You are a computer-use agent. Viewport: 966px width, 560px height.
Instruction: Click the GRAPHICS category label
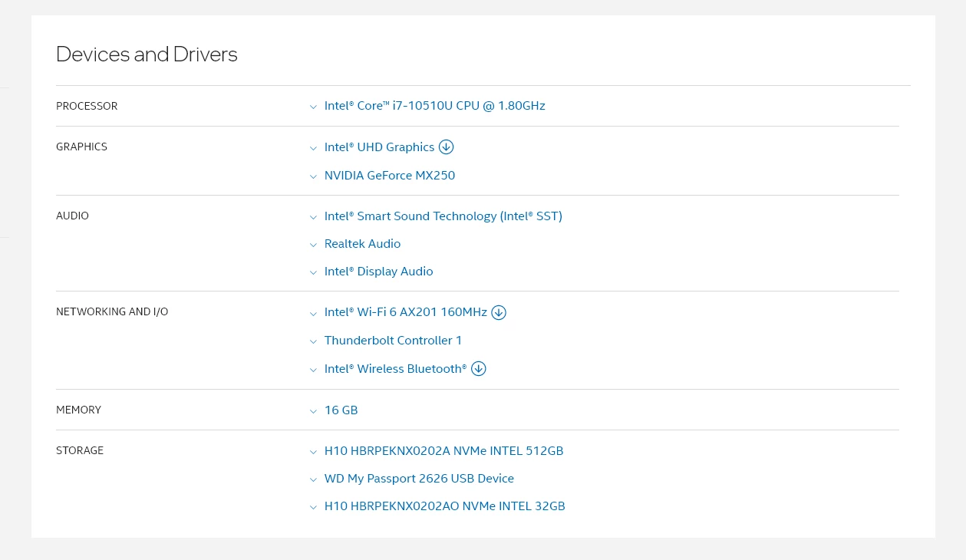point(81,147)
